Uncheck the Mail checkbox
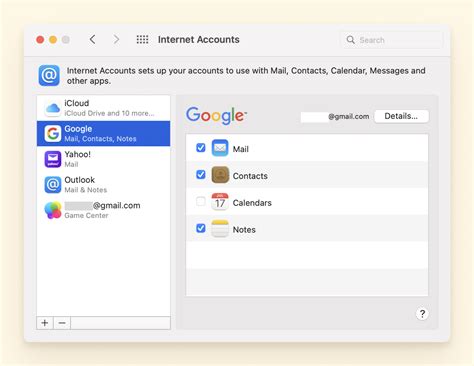 (x=201, y=147)
